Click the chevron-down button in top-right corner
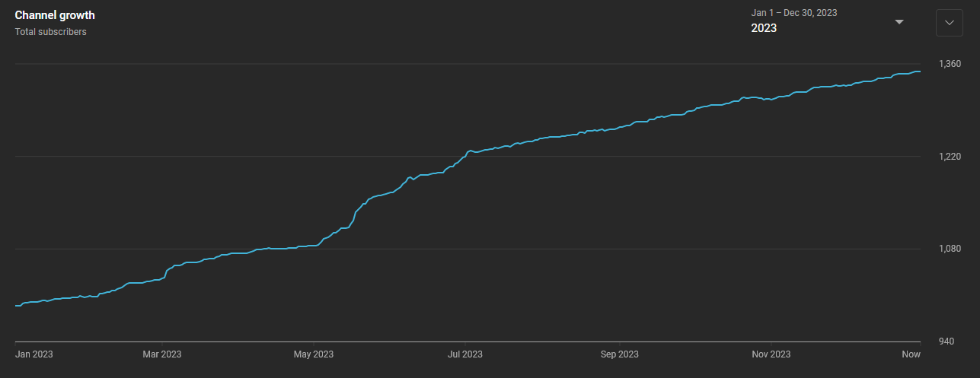This screenshot has width=980, height=378. pos(949,23)
